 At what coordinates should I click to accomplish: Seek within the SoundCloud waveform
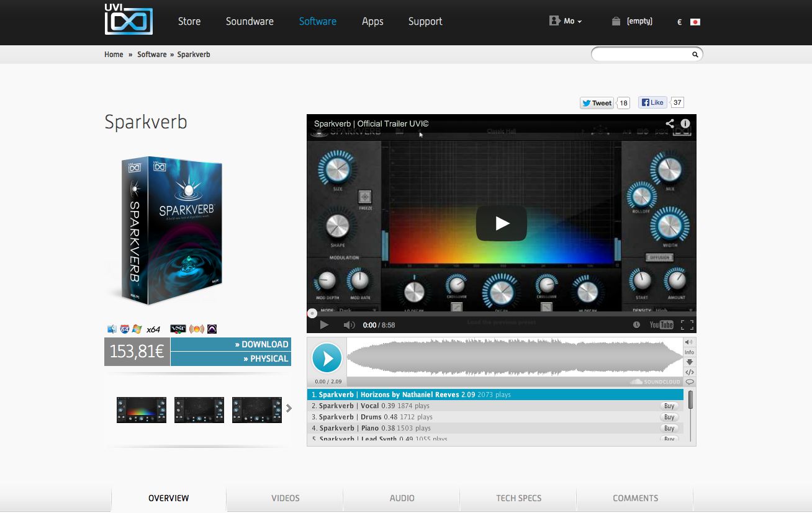[x=515, y=358]
